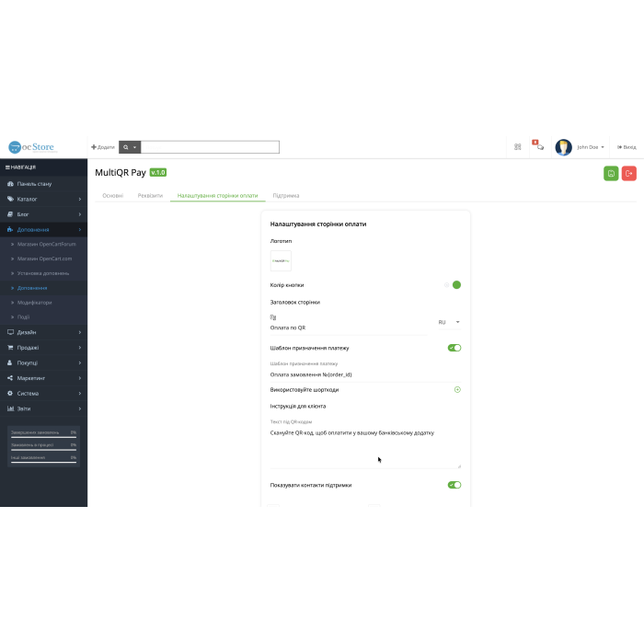Click John Doe avatar picture
This screenshot has width=644, height=644.
tap(563, 147)
